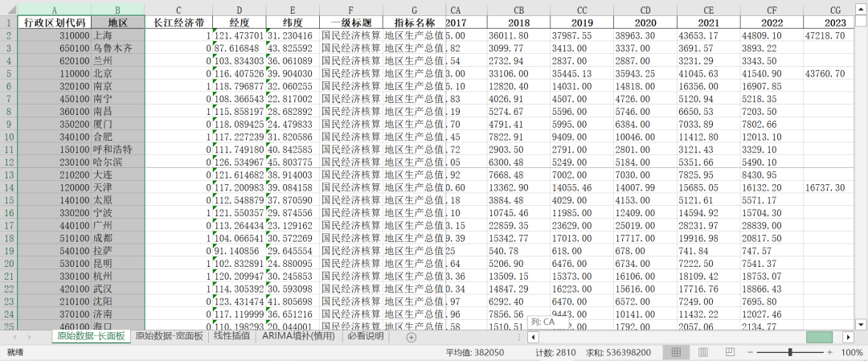The image size is (868, 361).
Task: Click the vertical scrollbar up arrow
Action: click(x=861, y=8)
